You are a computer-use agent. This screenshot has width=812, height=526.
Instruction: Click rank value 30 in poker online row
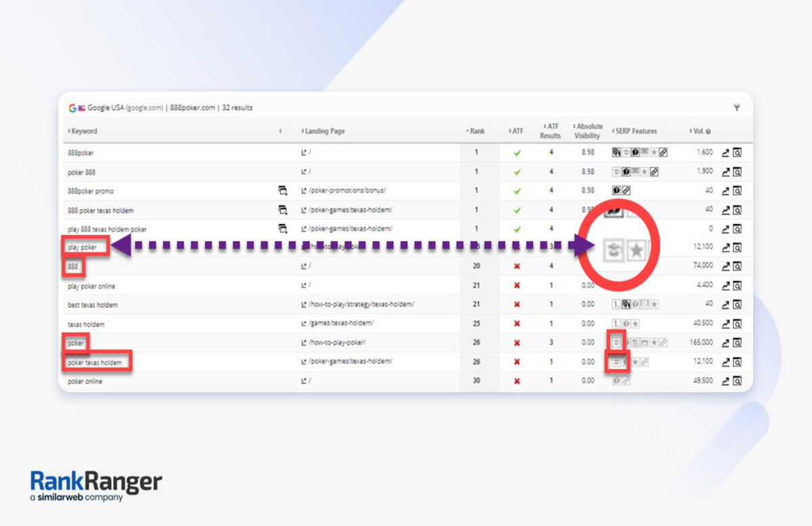pyautogui.click(x=476, y=381)
